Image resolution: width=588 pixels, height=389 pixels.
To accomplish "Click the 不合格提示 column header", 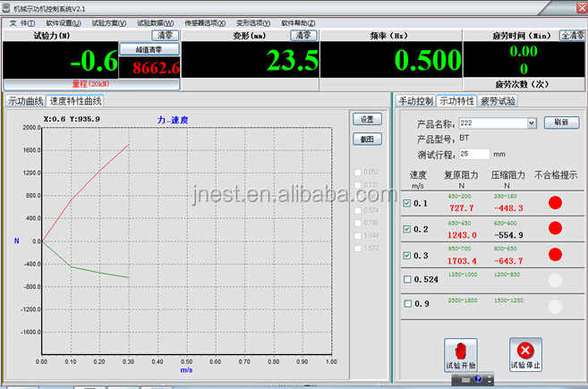I will tap(556, 175).
